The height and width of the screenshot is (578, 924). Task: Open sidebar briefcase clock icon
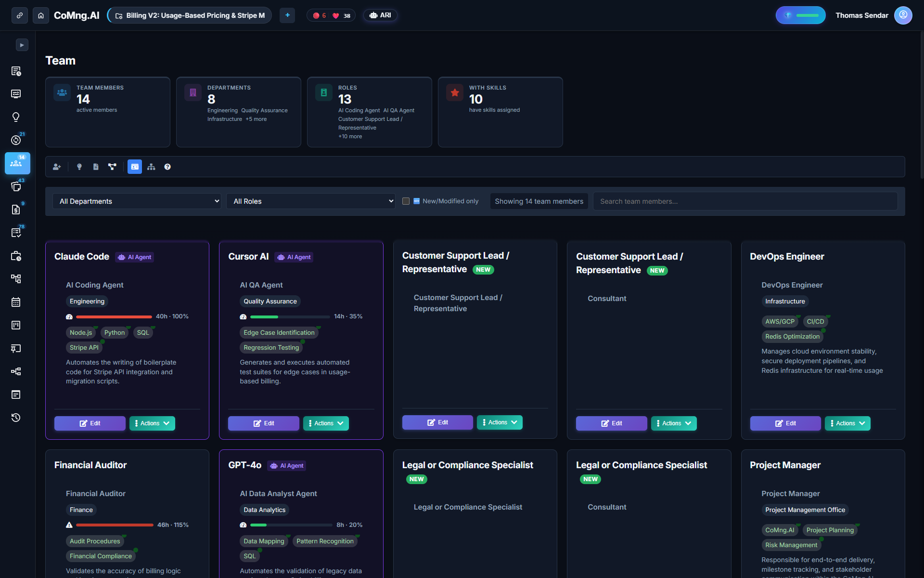tap(16, 256)
